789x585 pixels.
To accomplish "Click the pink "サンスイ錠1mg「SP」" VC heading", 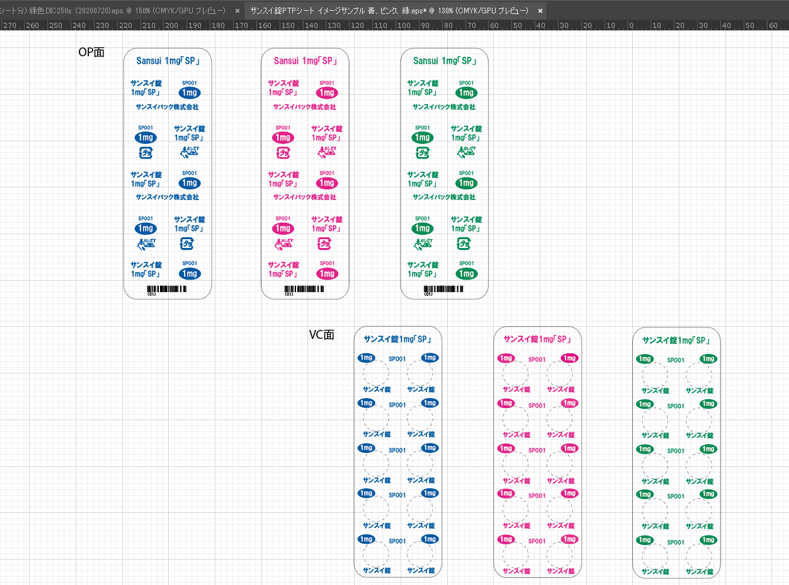I will click(537, 339).
